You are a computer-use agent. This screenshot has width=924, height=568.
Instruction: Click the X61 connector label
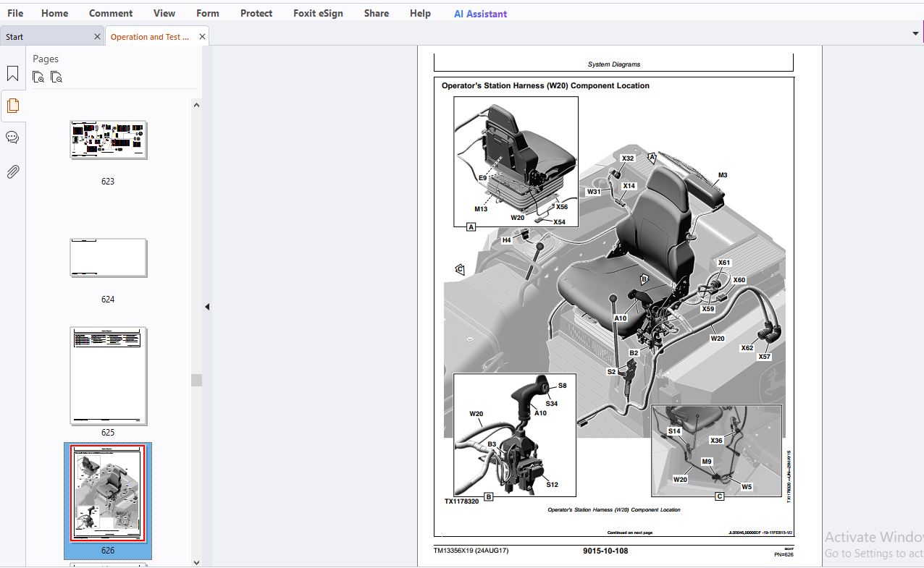724,263
